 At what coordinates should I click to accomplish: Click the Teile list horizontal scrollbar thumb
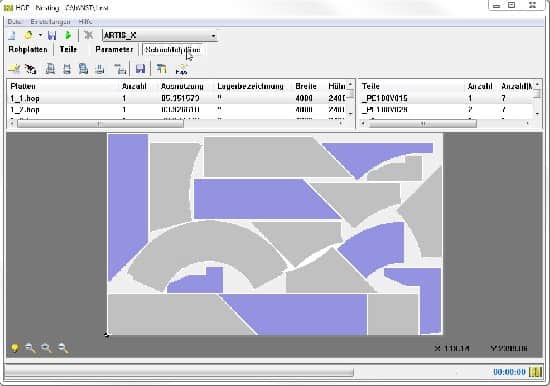pyautogui.click(x=423, y=124)
